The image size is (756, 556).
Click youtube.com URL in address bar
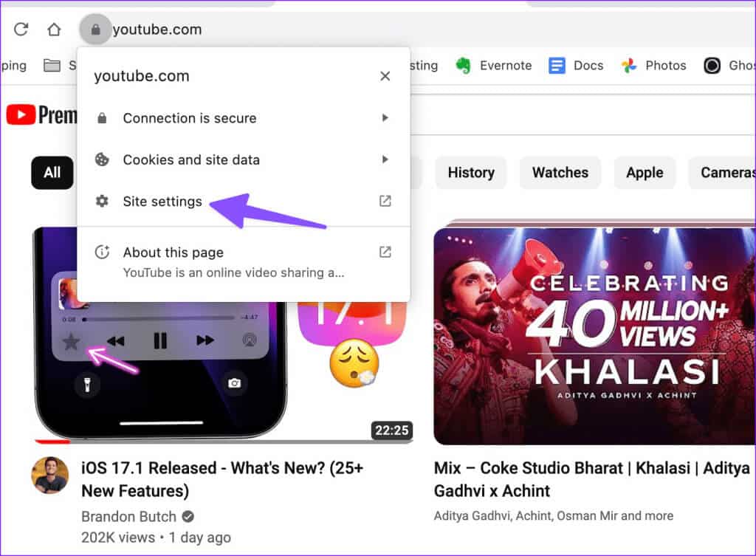click(157, 30)
